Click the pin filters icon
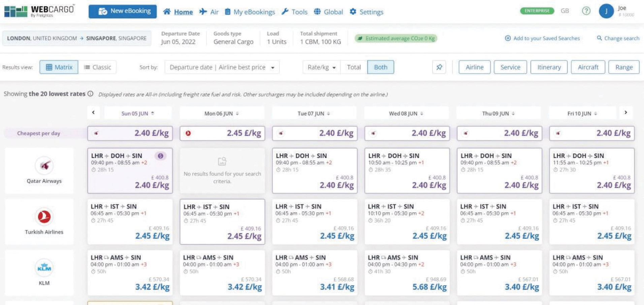Screen dimensions: 644x305 tap(439, 67)
